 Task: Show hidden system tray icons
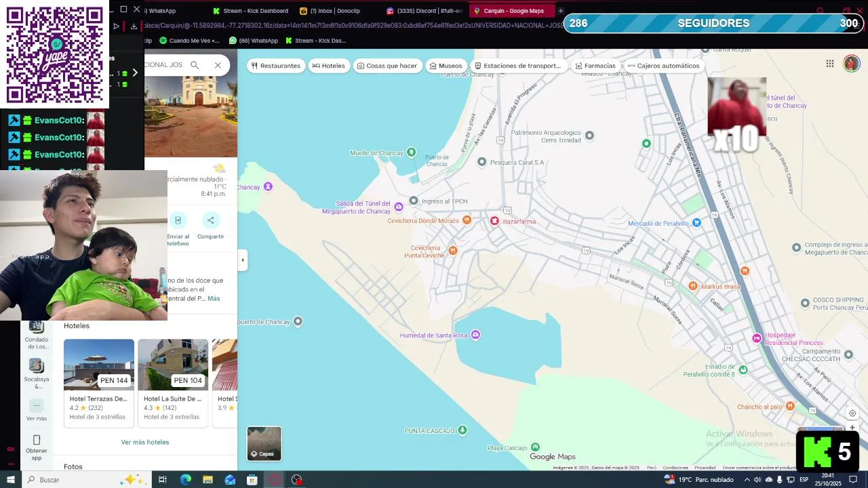tap(747, 479)
